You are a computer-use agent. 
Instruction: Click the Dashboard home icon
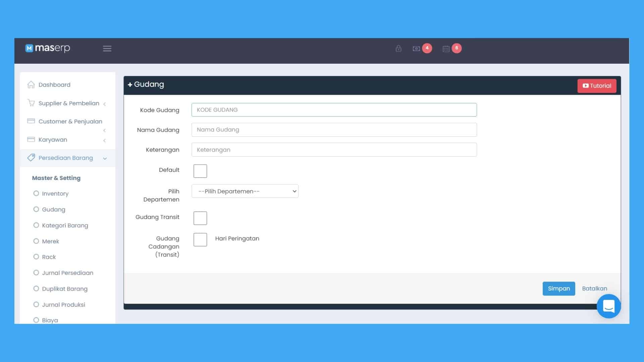(31, 84)
